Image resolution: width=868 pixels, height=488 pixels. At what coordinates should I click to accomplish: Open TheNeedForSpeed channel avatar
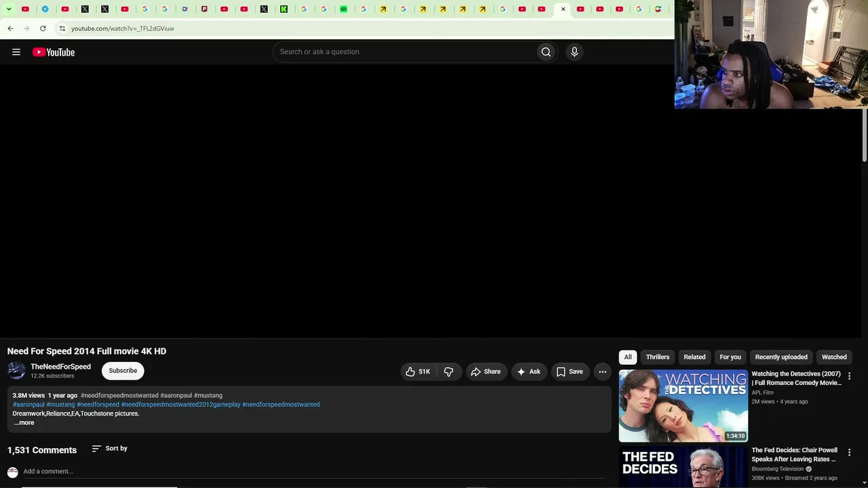[x=16, y=371]
